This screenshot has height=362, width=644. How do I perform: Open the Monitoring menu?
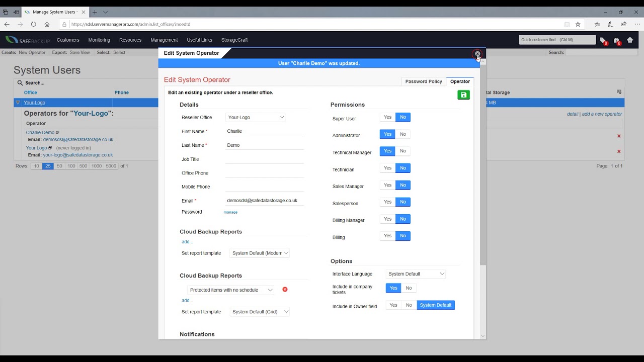tap(99, 40)
